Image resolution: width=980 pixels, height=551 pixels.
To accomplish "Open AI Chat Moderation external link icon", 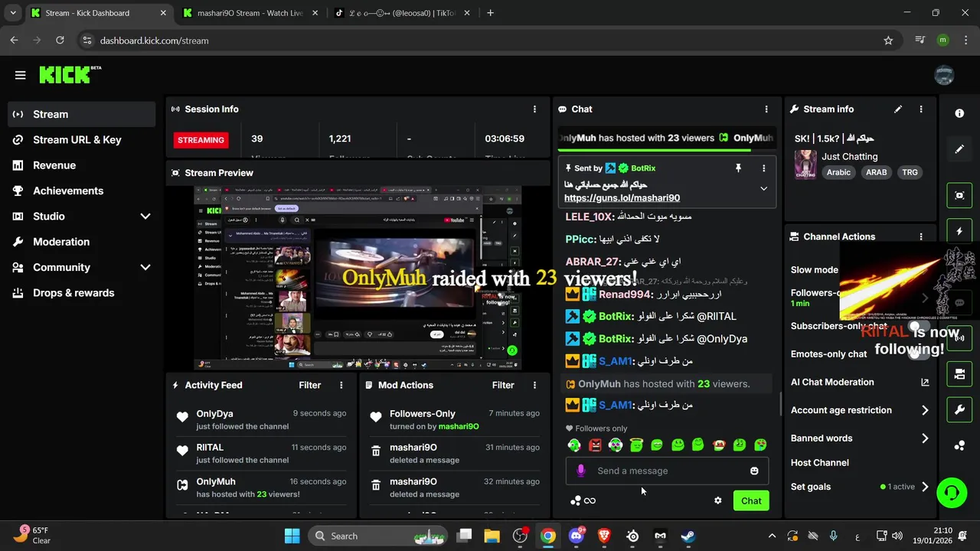I will point(925,382).
